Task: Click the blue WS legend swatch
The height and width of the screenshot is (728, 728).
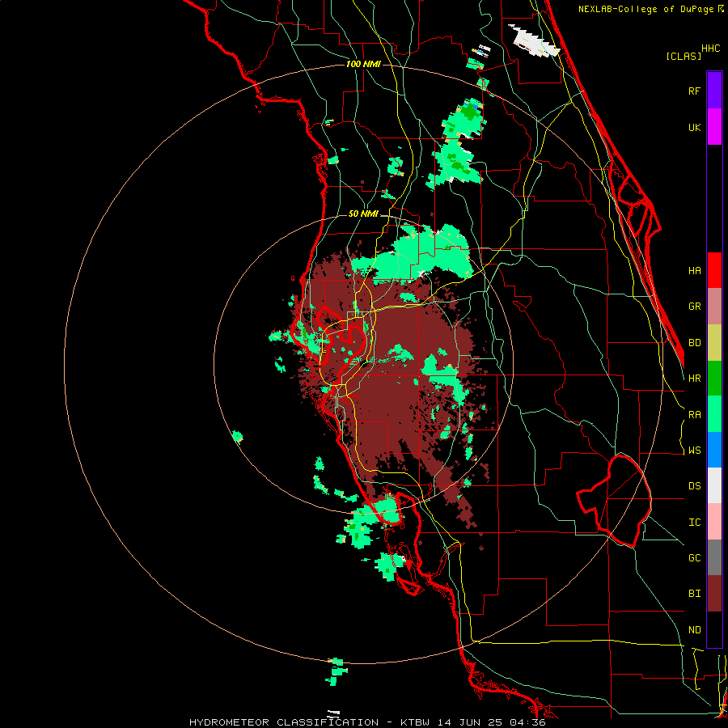Action: [714, 450]
